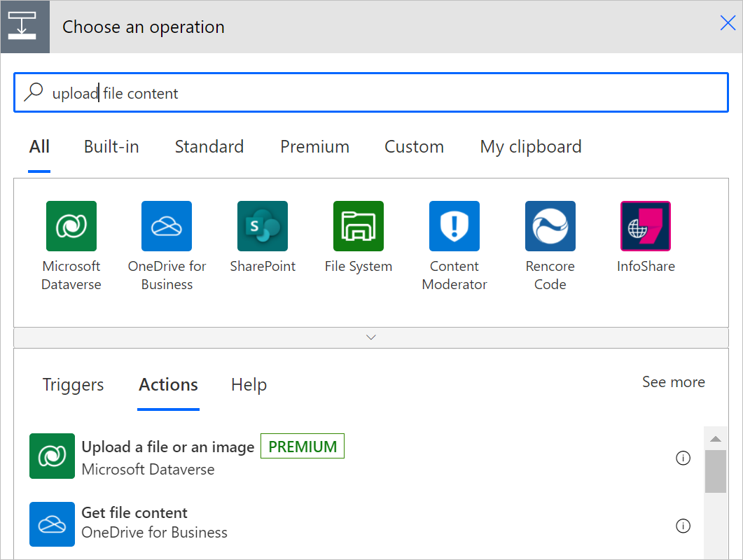743x560 pixels.
Task: Close the Choose an operation panel
Action: pos(727,23)
